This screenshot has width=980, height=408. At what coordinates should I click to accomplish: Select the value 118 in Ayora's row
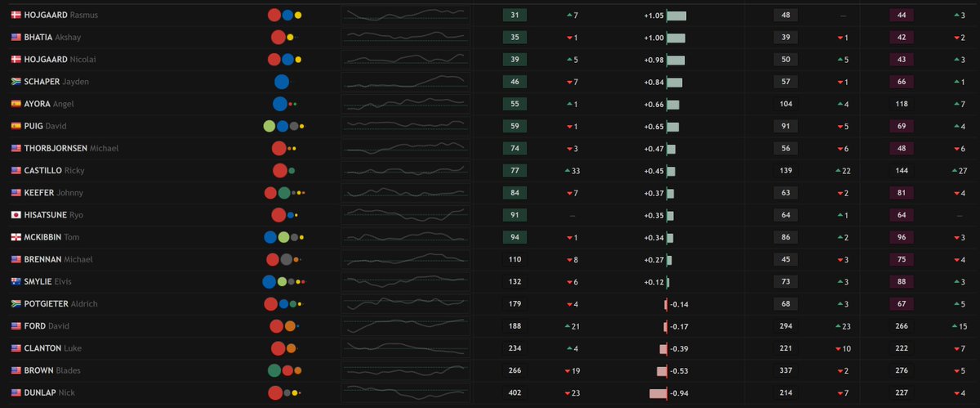[902, 104]
